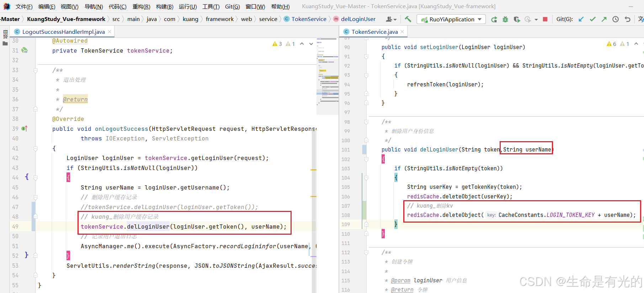
Task: Collapse the Javadoc fold at line 112
Action: [x=366, y=252]
